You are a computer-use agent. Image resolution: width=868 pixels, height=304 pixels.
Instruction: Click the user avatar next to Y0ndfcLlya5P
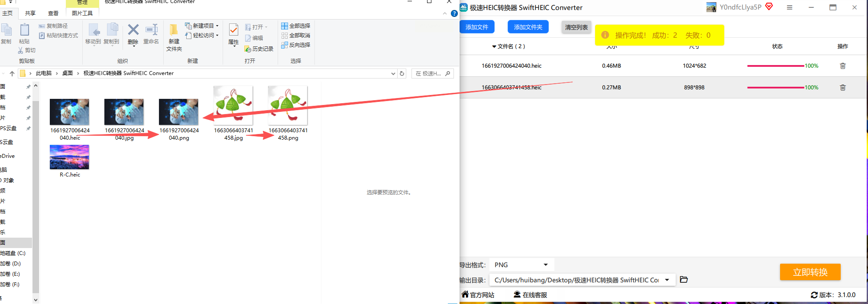point(711,7)
